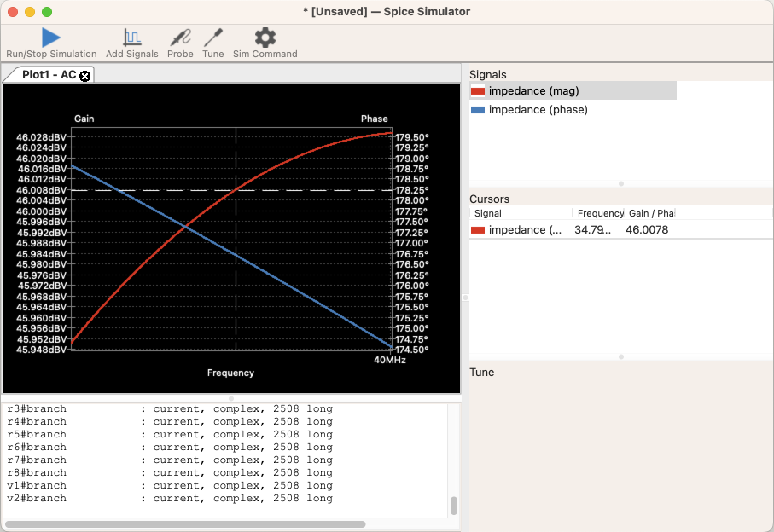Open the Add Signals tool
This screenshot has width=774, height=532.
coord(132,38)
